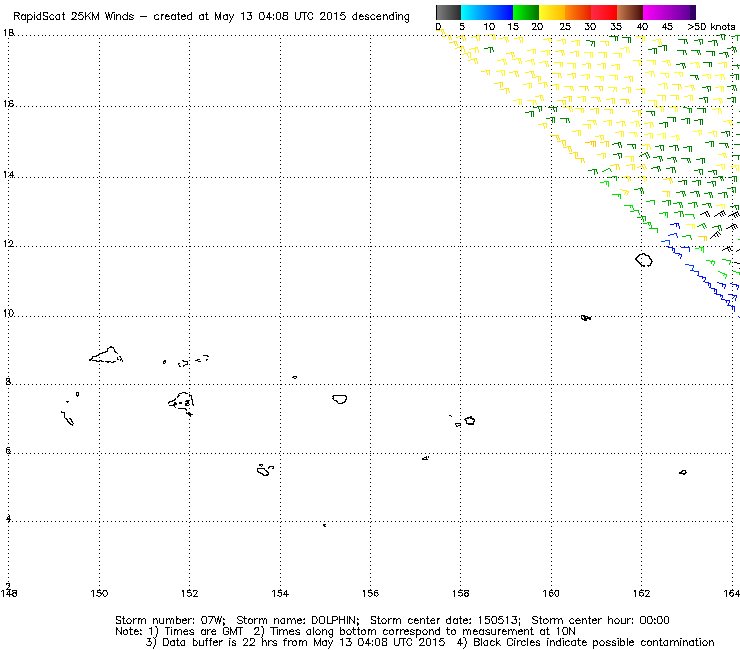This screenshot has width=740, height=650.
Task: Click the longitude label '156'
Action: (x=370, y=593)
